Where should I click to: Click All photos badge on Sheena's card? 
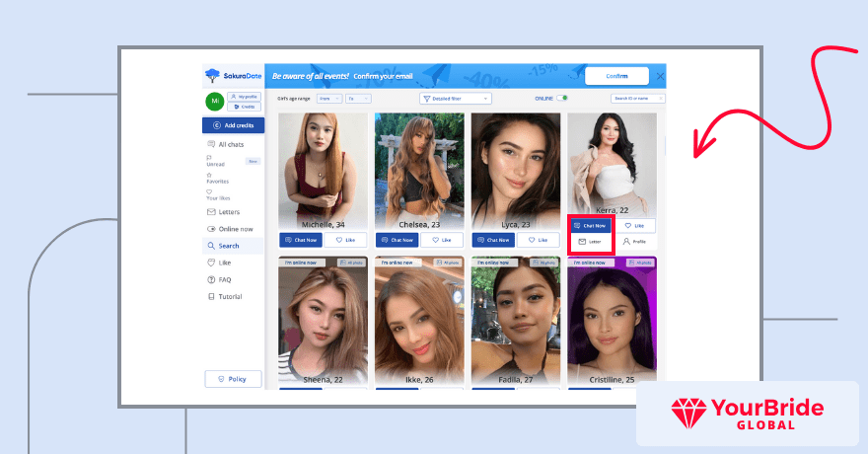pyautogui.click(x=351, y=263)
